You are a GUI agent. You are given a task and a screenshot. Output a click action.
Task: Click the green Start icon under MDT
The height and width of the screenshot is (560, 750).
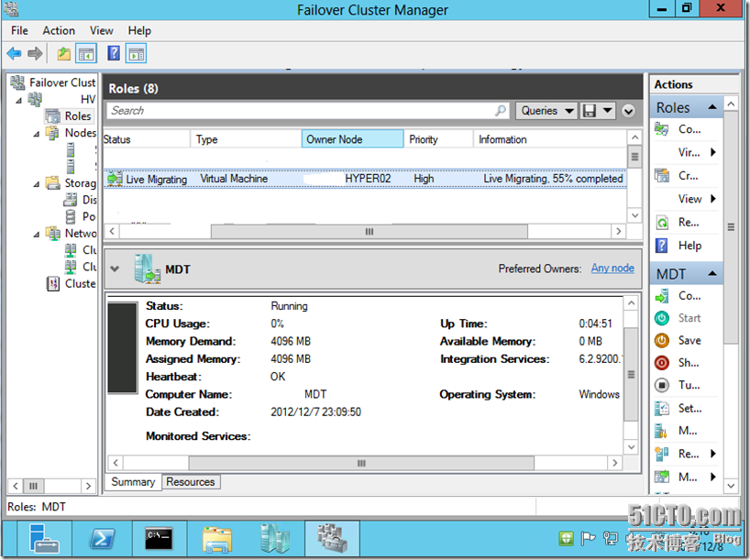(x=661, y=318)
